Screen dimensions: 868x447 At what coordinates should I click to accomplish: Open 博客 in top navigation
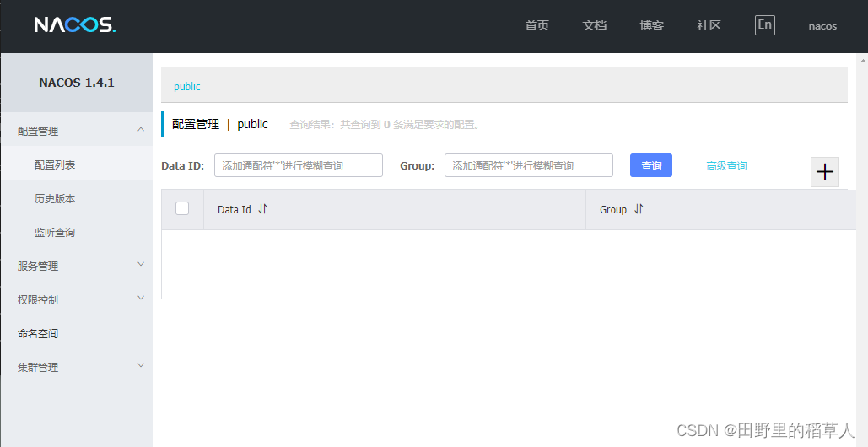click(x=651, y=25)
